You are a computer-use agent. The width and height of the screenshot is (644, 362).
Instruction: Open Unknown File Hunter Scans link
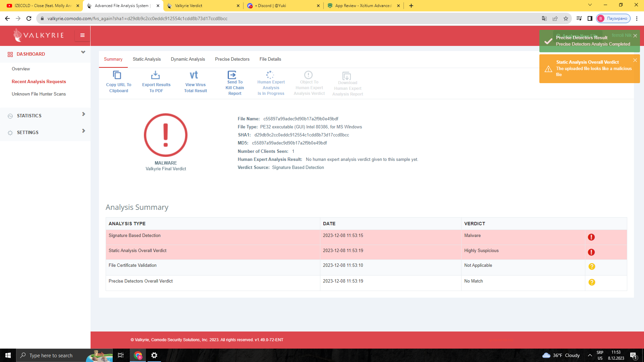click(39, 94)
